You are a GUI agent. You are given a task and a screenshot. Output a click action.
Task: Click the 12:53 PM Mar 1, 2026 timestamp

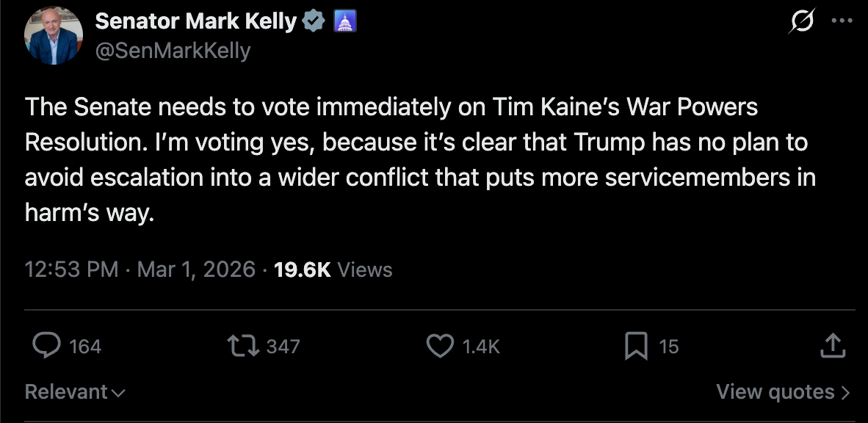[x=140, y=270]
